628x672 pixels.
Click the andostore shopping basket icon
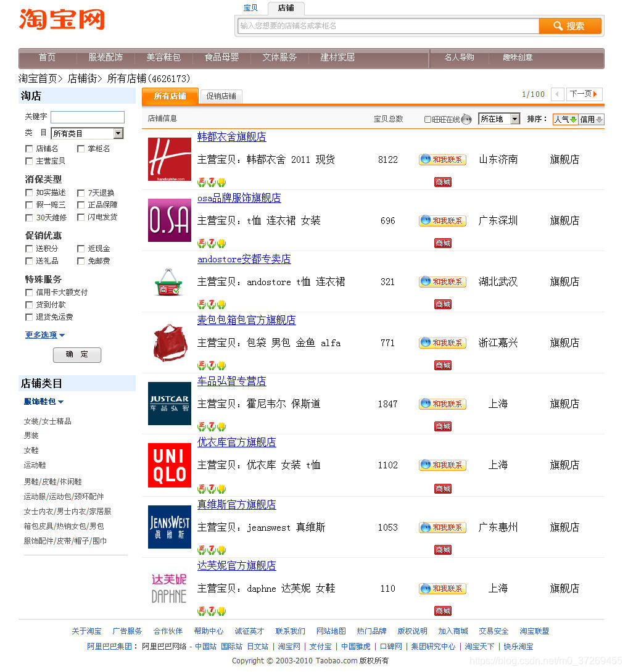(x=169, y=282)
